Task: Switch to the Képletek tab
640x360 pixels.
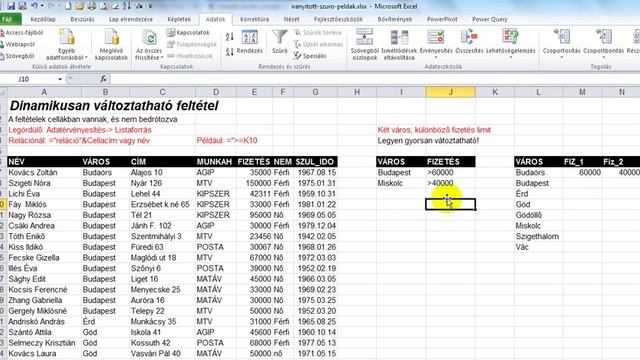Action: [x=179, y=19]
